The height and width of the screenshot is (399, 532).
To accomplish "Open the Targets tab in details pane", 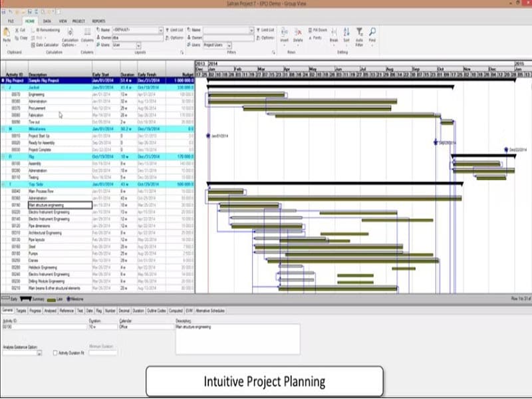I will point(21,311).
